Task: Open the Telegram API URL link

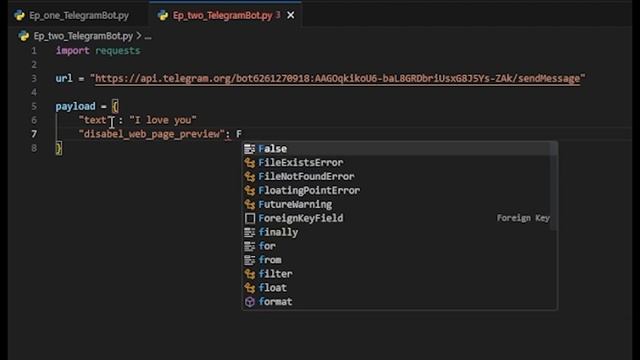Action: click(x=338, y=78)
